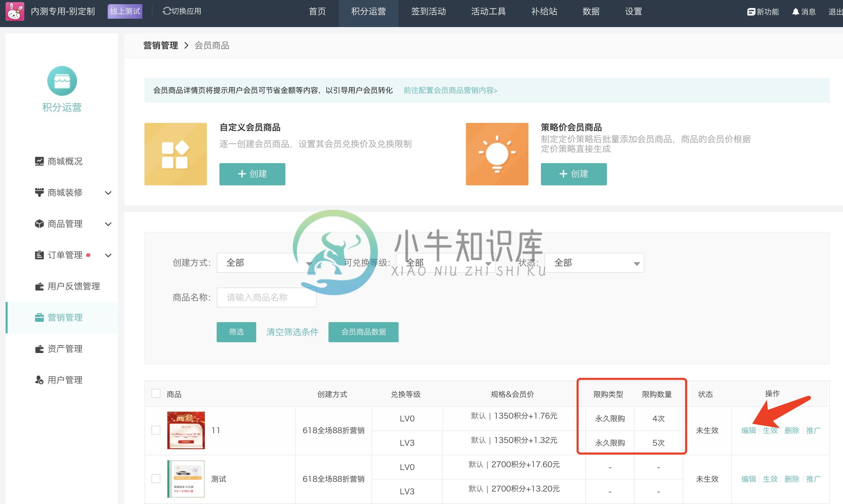
Task: Go to the 首页 tab
Action: click(x=317, y=11)
